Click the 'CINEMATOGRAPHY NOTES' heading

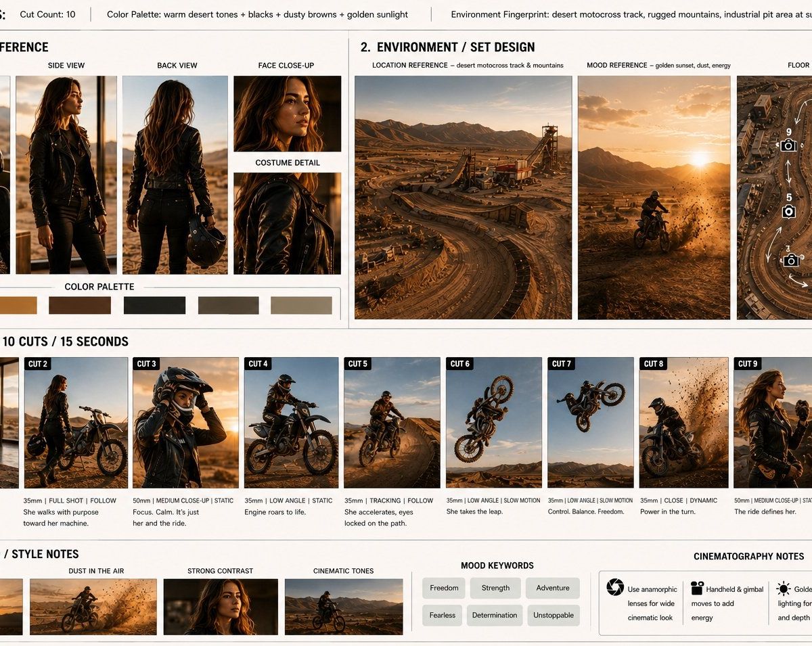(749, 556)
